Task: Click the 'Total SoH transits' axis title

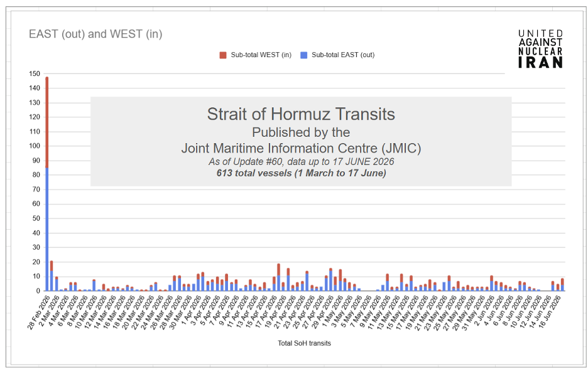Action: pos(304,343)
